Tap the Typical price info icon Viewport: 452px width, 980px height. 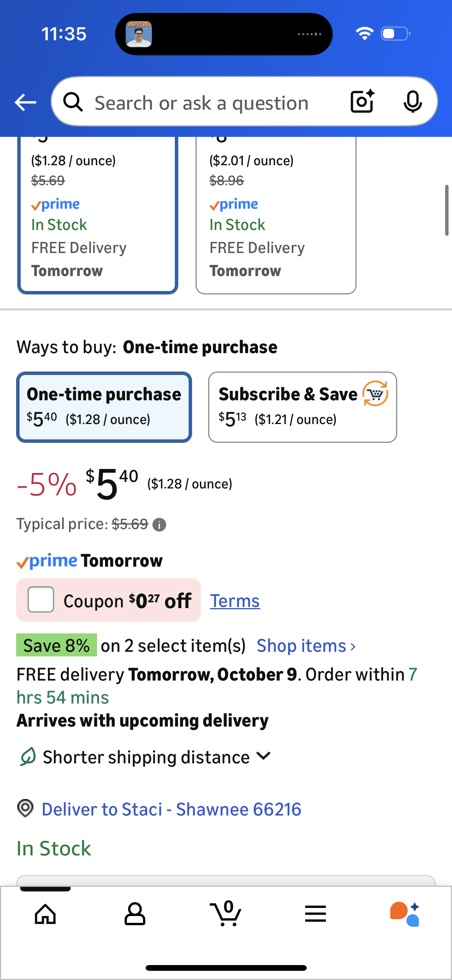159,525
